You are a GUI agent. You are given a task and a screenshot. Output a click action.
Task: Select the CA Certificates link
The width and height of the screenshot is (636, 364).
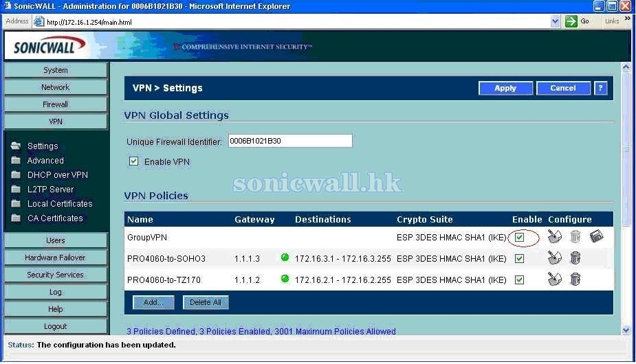tap(55, 218)
